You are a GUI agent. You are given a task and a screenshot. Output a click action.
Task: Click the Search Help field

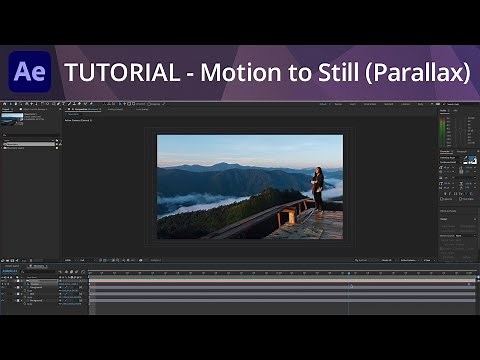point(462,104)
